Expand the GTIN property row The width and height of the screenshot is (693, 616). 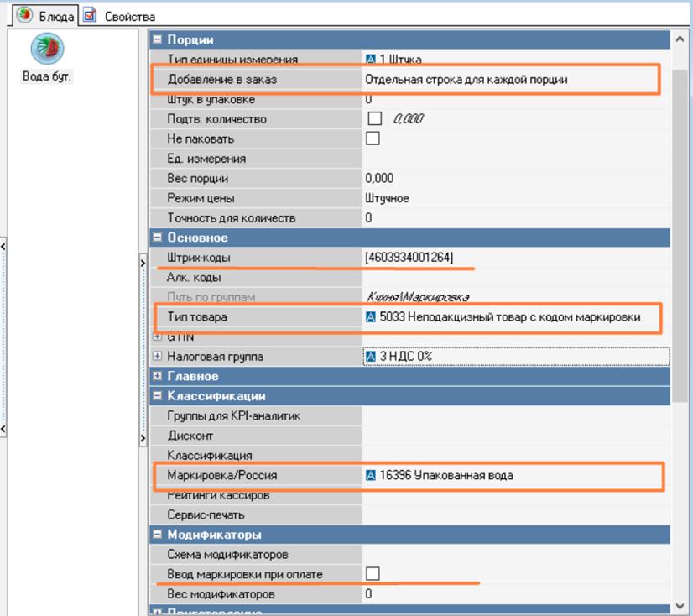[157, 337]
